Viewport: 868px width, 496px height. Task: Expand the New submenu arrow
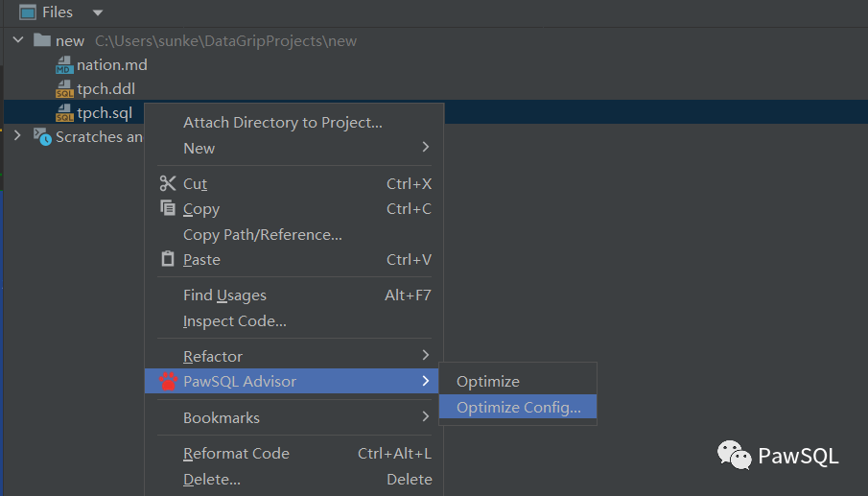click(425, 148)
